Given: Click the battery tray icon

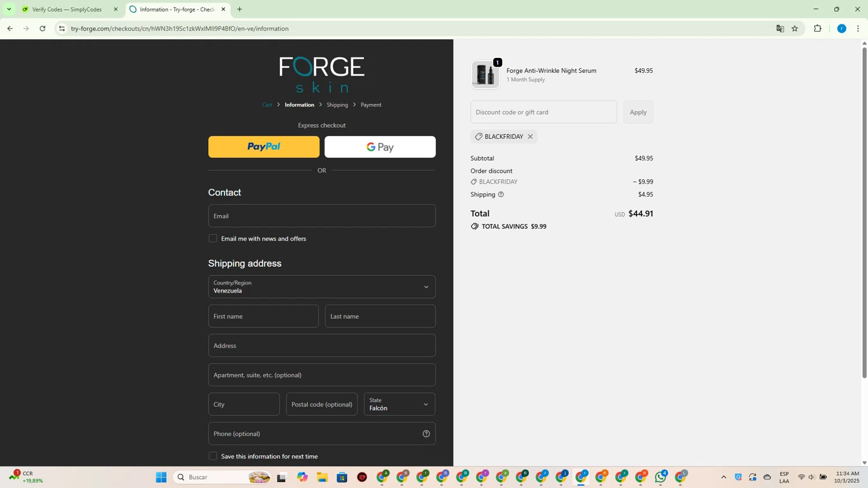Looking at the screenshot, I should [823, 477].
